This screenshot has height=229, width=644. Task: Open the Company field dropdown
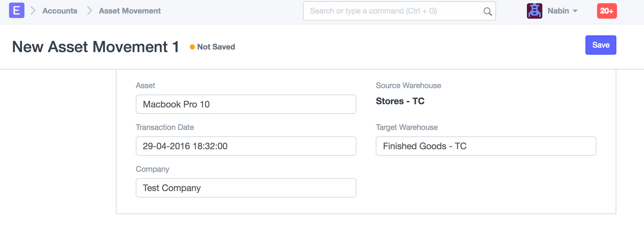tap(246, 188)
